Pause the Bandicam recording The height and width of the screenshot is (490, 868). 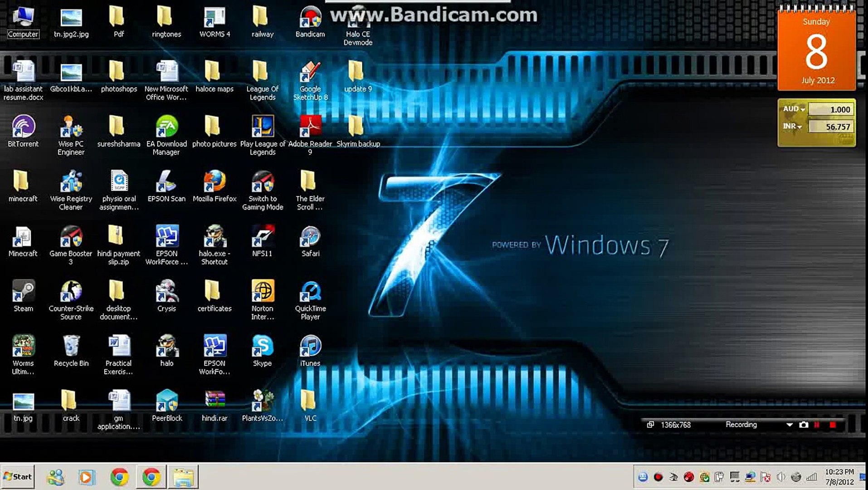coord(817,425)
